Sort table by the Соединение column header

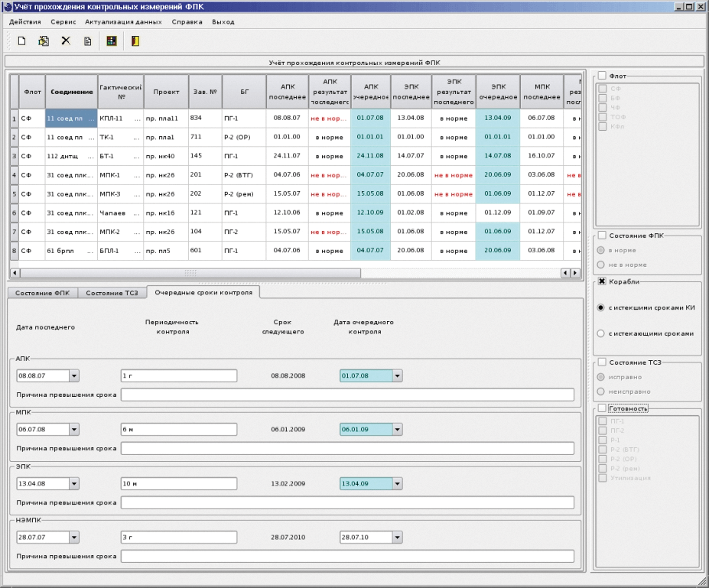(71, 92)
